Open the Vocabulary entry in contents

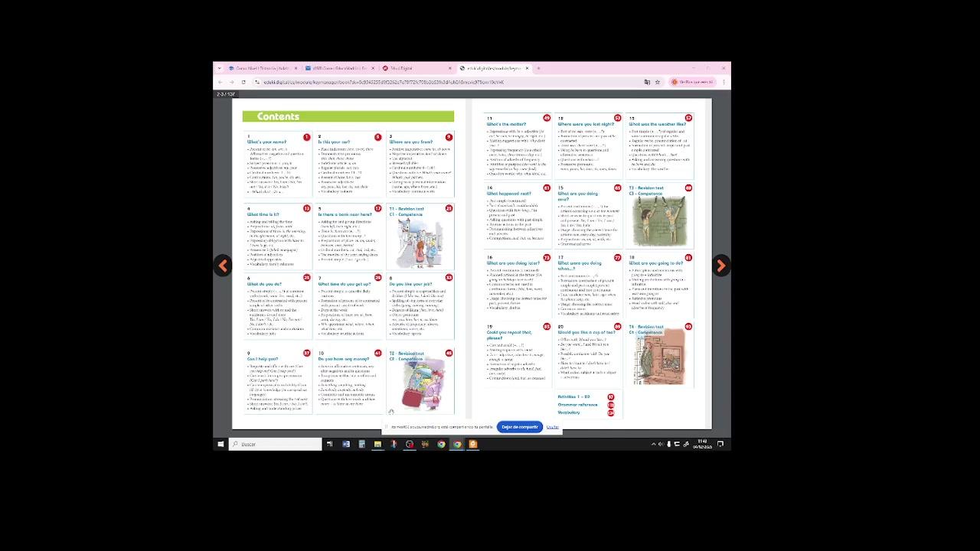569,412
